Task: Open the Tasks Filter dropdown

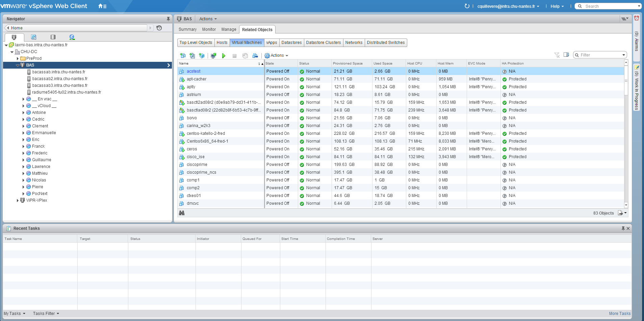Action: tap(46, 314)
